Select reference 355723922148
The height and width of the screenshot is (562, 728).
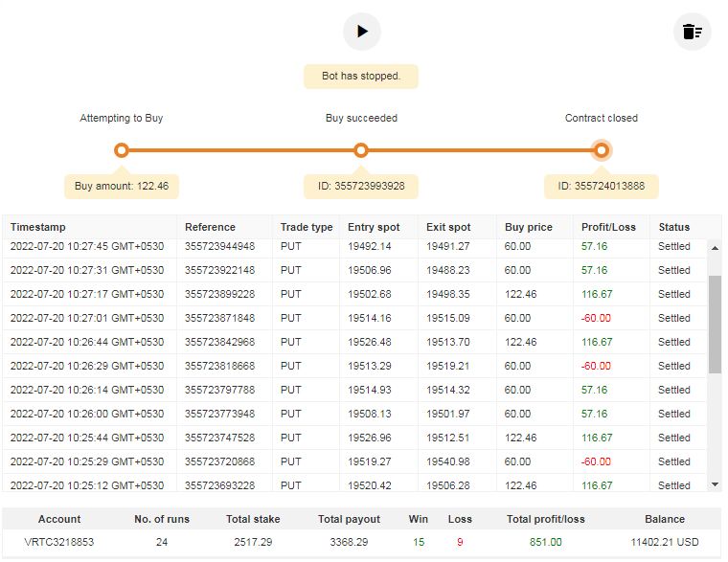click(219, 270)
